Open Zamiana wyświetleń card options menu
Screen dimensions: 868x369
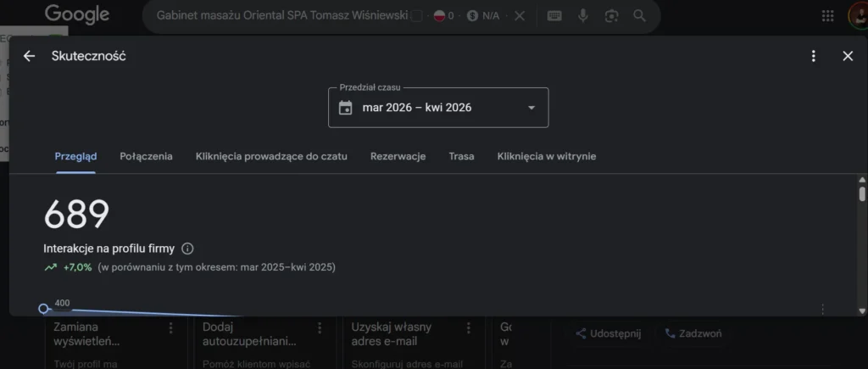(170, 328)
